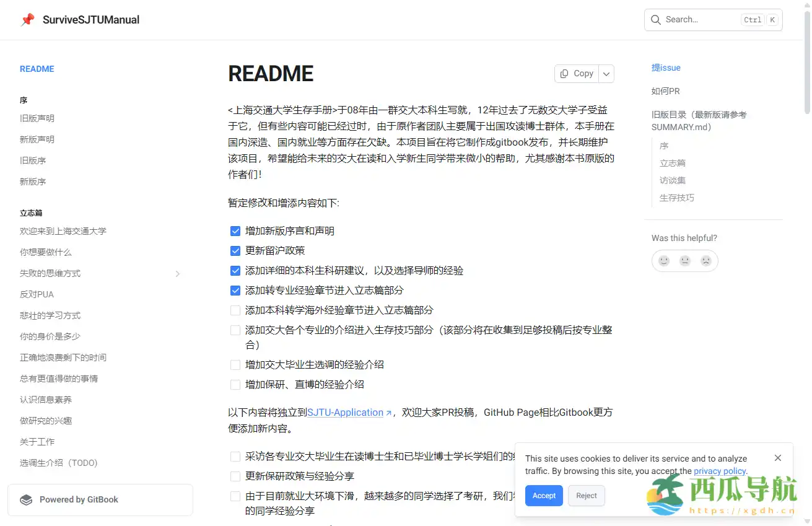Select the happy face feedback icon

(x=663, y=261)
